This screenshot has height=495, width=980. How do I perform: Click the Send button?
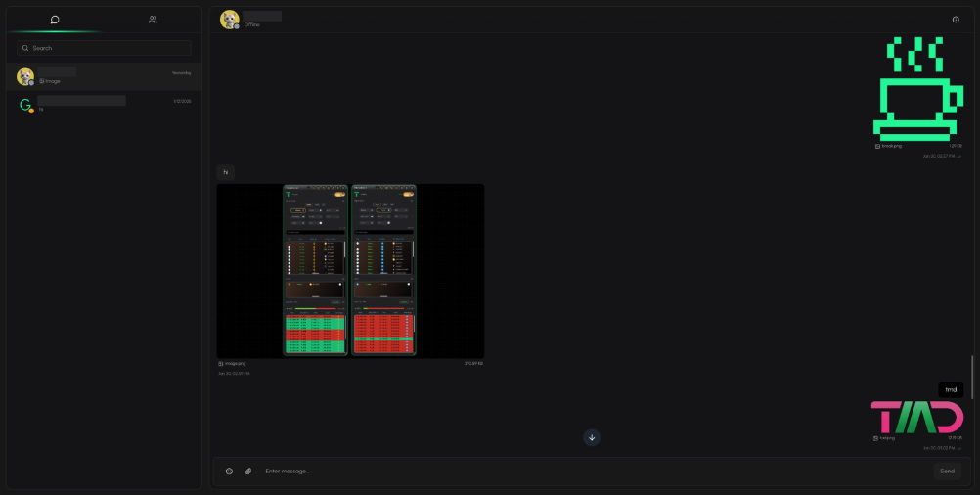(947, 472)
